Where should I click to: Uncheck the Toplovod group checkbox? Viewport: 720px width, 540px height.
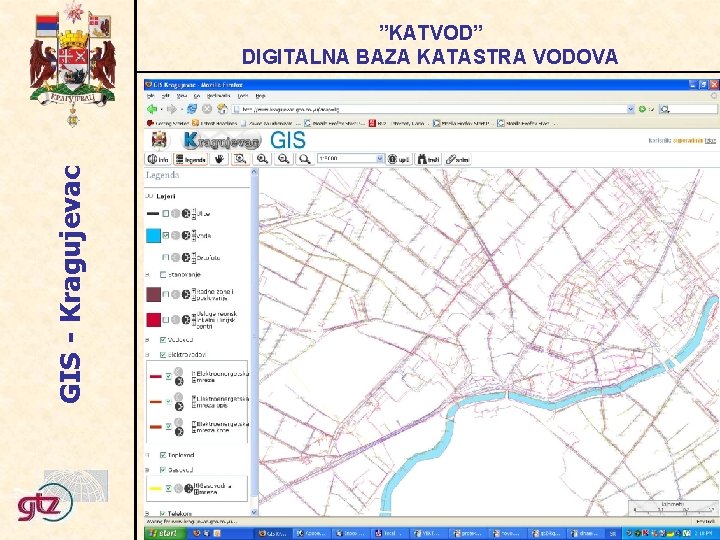pyautogui.click(x=163, y=455)
